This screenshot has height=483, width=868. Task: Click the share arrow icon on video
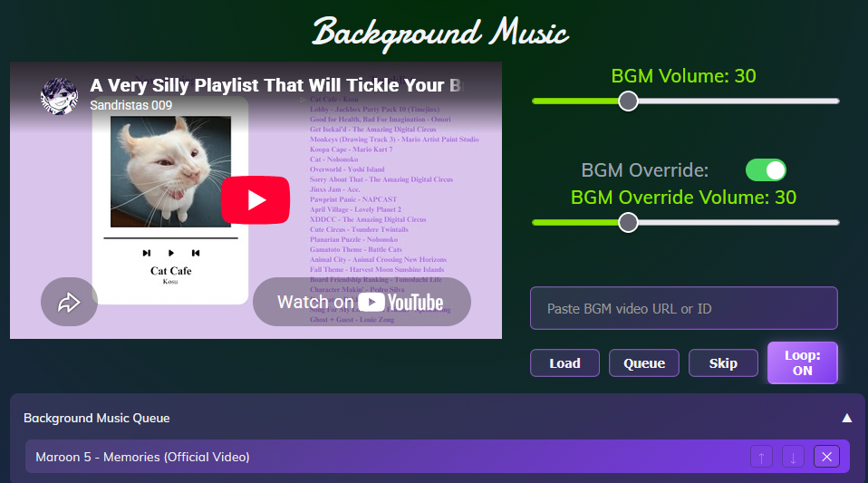click(x=69, y=302)
